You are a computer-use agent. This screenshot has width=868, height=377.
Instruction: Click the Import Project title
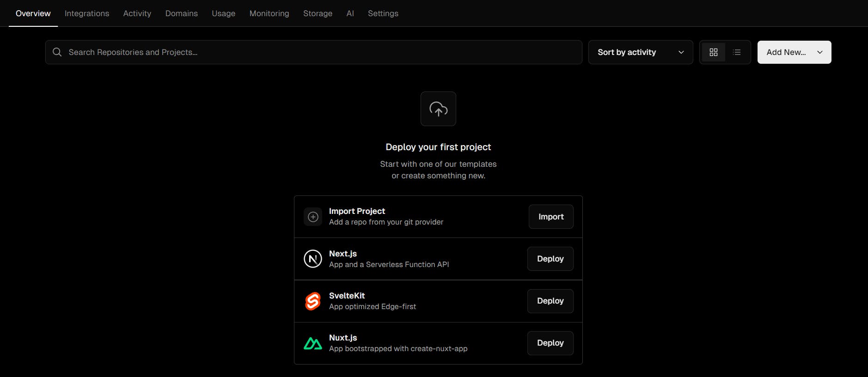click(x=357, y=211)
